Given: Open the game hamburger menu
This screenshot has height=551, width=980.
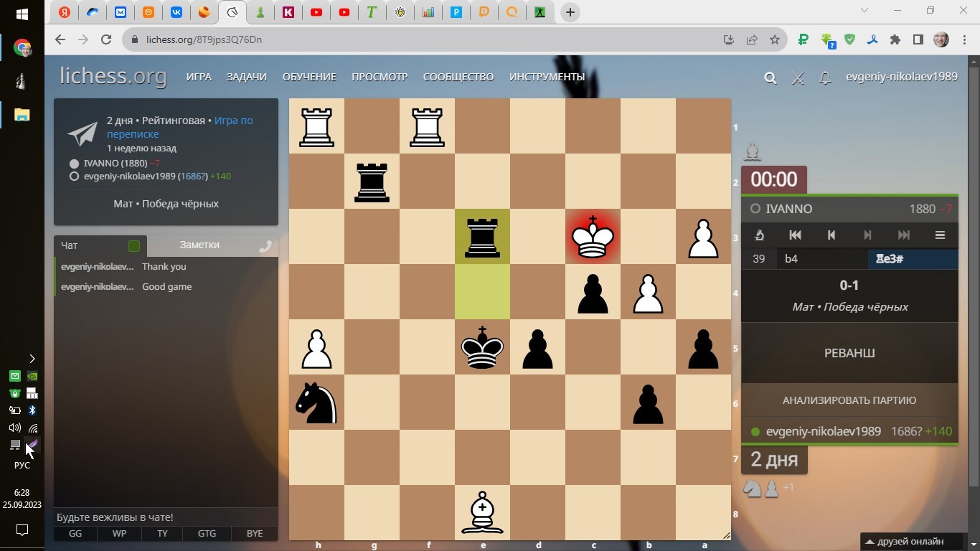Looking at the screenshot, I should (x=940, y=235).
